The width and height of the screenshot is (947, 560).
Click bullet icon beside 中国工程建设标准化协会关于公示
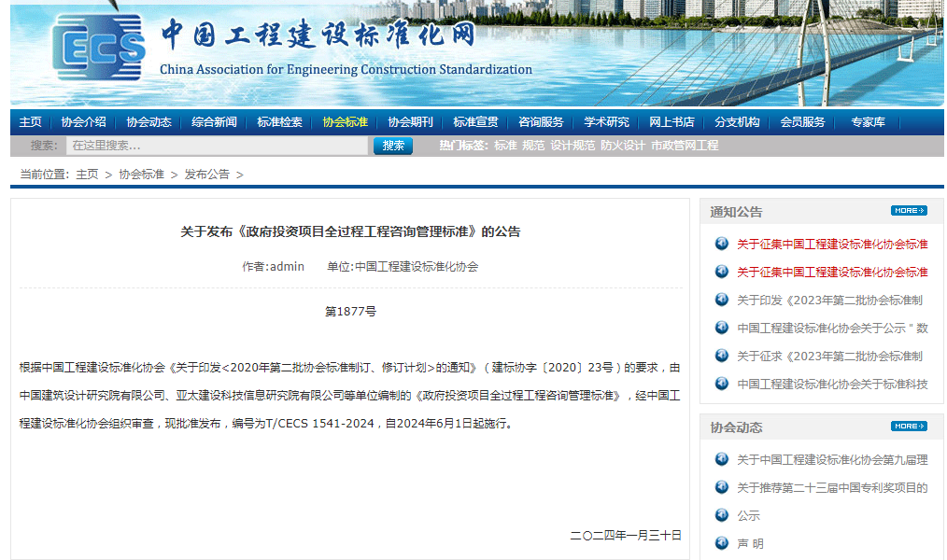(722, 327)
